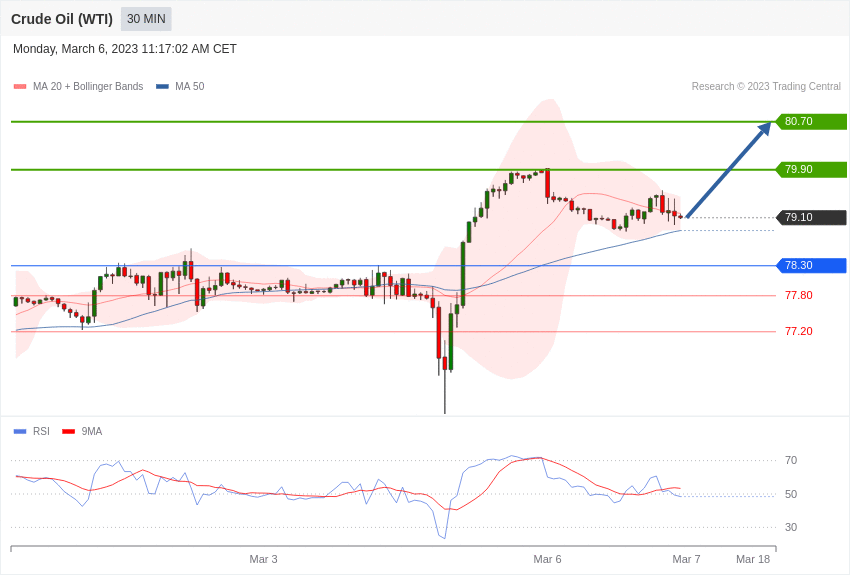Viewport: 850px width, 576px height.
Task: Click the MA 20 + Bollinger Bands legend label
Action: coord(88,87)
